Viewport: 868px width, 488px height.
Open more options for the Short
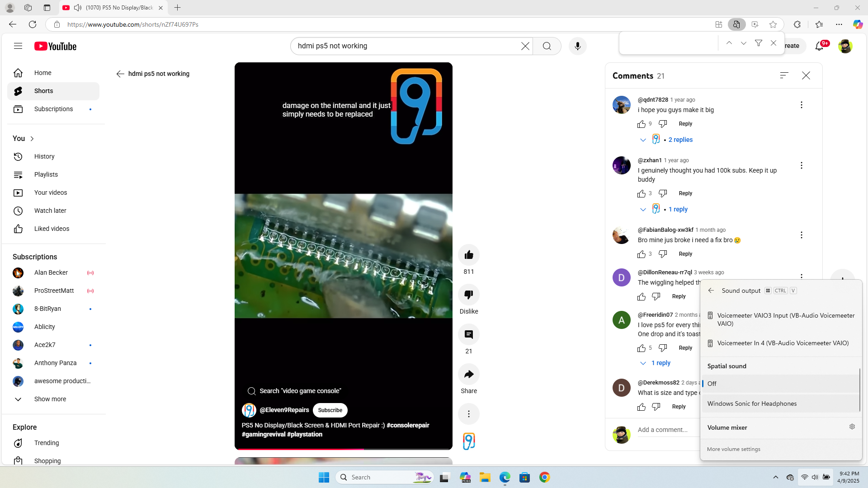pyautogui.click(x=469, y=414)
